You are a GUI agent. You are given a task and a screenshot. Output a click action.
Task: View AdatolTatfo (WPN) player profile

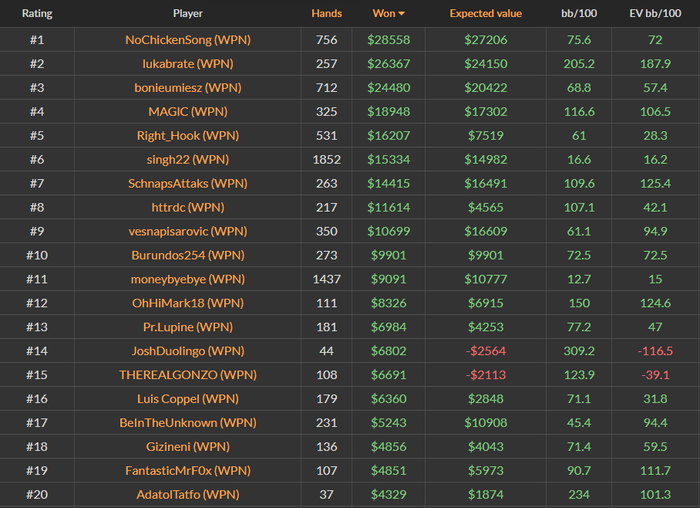coord(187,494)
